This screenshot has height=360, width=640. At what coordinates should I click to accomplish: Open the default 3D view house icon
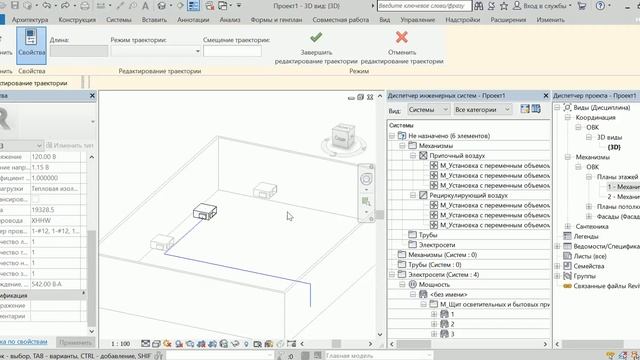162,6
